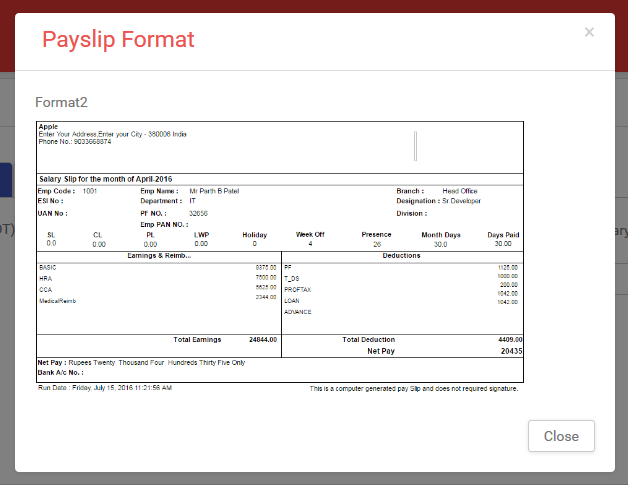Click the 'Run Date' footer line
Viewport: 628px width, 485px height.
[x=105, y=388]
